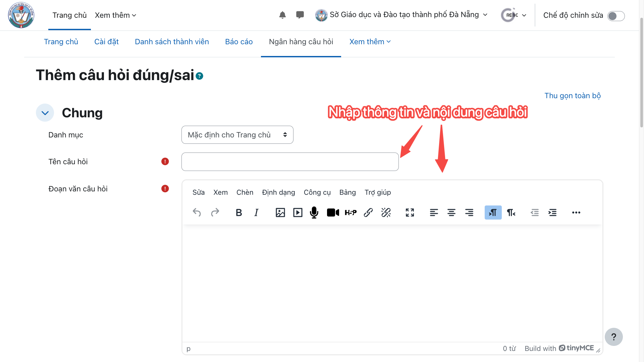Click the required marker beside Đoạn văn câu hỏi
Image resolution: width=644 pixels, height=362 pixels.
coord(165,189)
